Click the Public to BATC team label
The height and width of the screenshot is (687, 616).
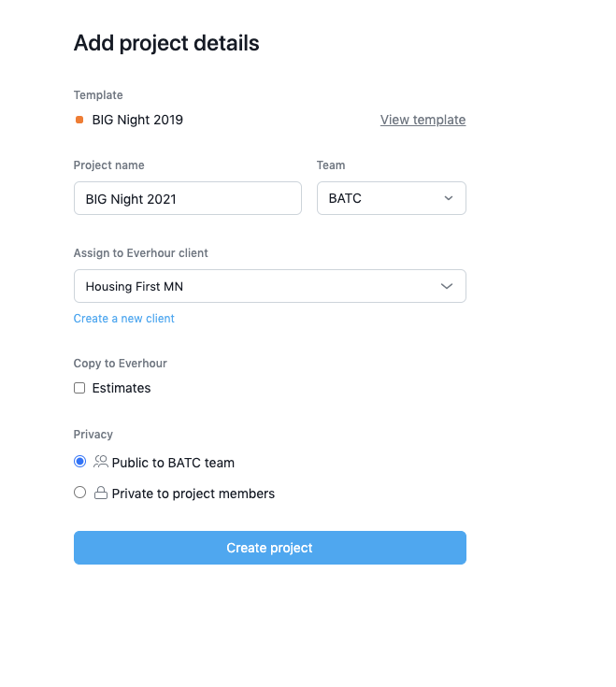click(173, 463)
